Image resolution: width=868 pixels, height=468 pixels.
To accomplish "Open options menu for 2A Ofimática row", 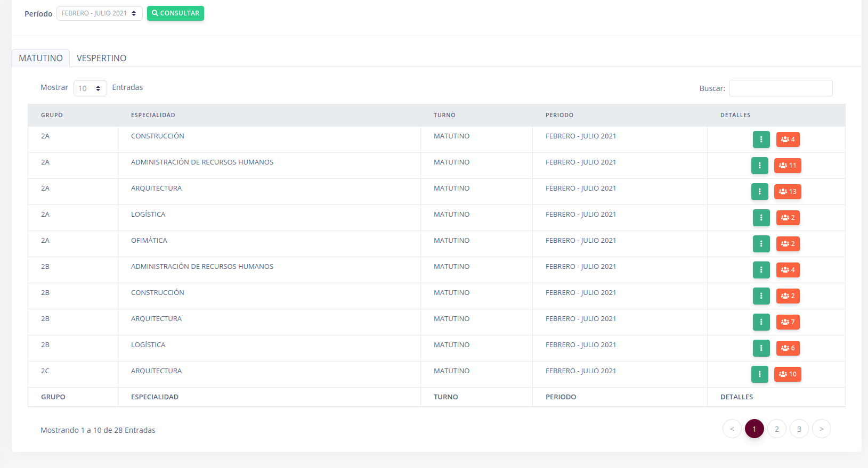I will (x=761, y=244).
